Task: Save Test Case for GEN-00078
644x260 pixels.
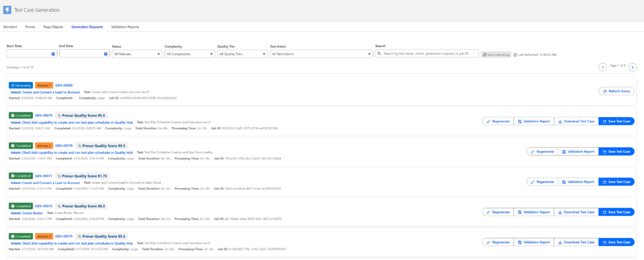Action: [616, 152]
